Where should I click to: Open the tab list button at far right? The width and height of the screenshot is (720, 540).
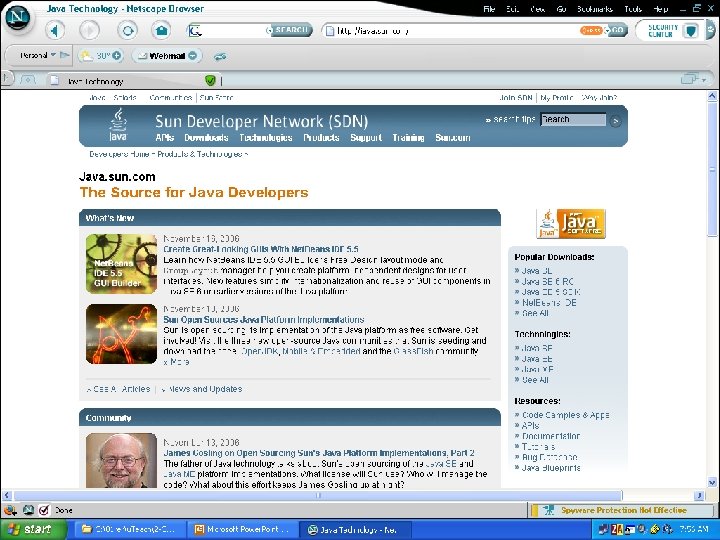click(x=693, y=79)
